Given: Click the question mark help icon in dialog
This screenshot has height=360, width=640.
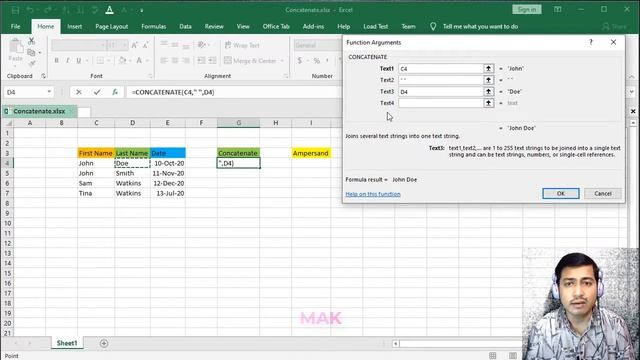Looking at the screenshot, I should [x=591, y=42].
